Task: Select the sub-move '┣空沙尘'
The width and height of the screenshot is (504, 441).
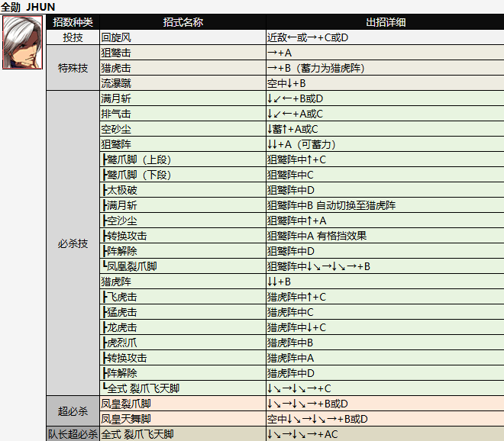Action: (x=120, y=220)
